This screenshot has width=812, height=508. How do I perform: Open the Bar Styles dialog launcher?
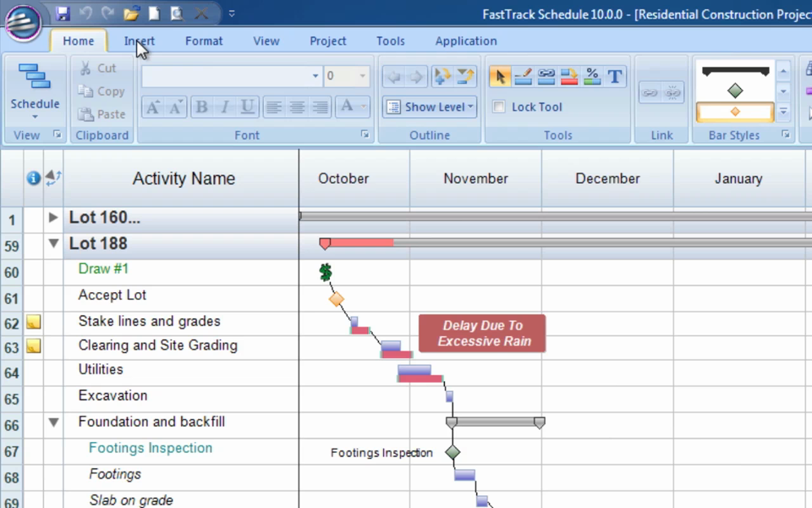(x=786, y=135)
